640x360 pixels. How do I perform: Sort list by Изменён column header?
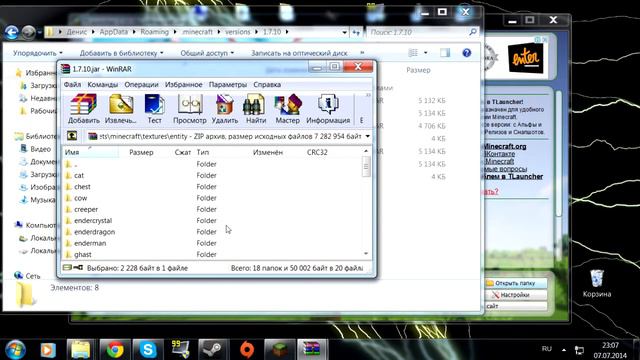point(268,152)
